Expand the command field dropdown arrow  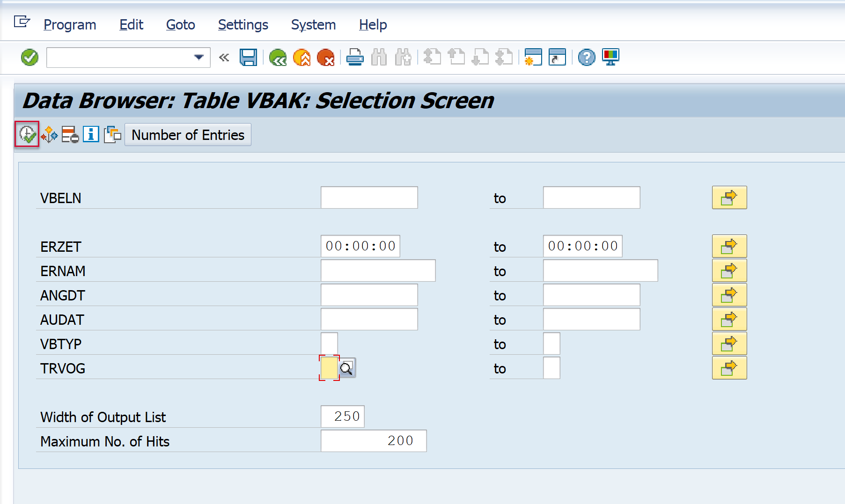tap(199, 58)
